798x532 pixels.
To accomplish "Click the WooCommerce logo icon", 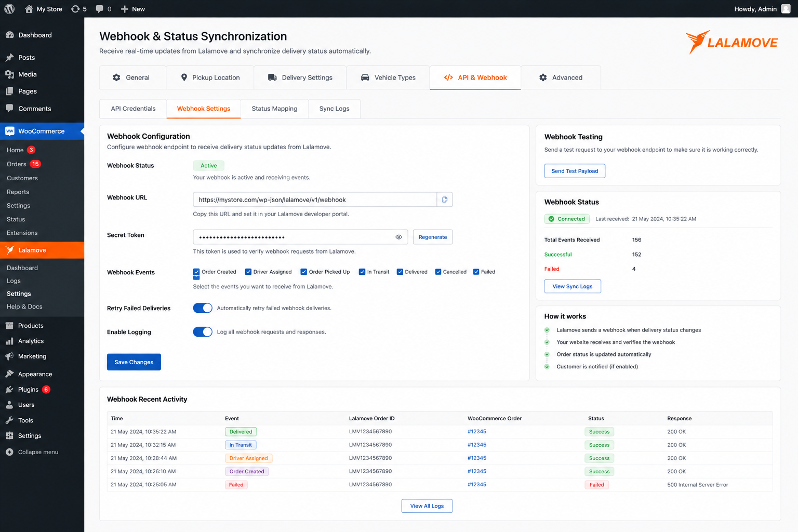I will (x=10, y=131).
